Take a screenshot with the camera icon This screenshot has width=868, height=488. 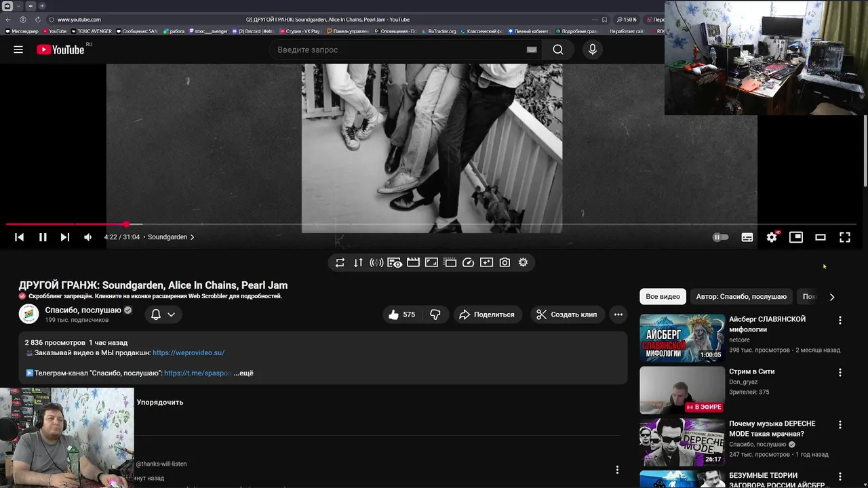(x=505, y=262)
